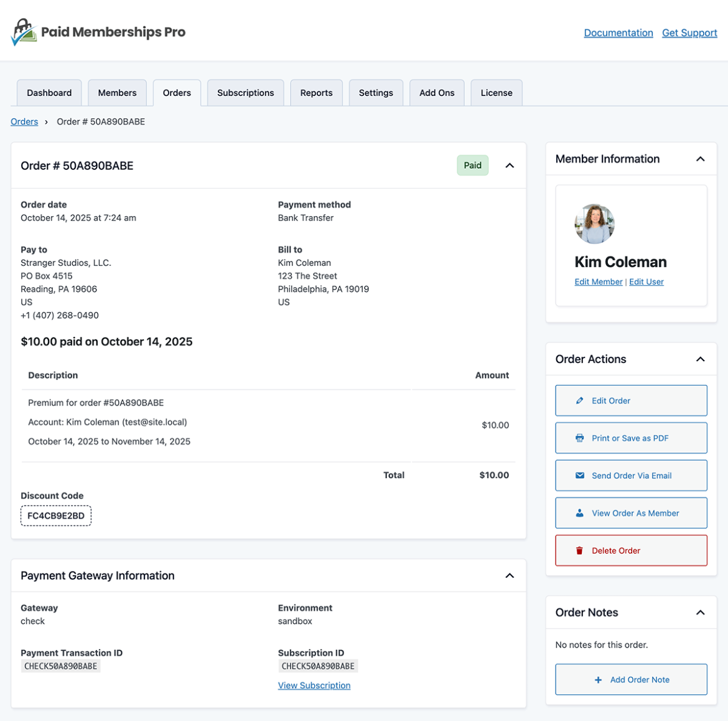
Task: Collapse the Order Actions panel
Action: pyautogui.click(x=700, y=359)
